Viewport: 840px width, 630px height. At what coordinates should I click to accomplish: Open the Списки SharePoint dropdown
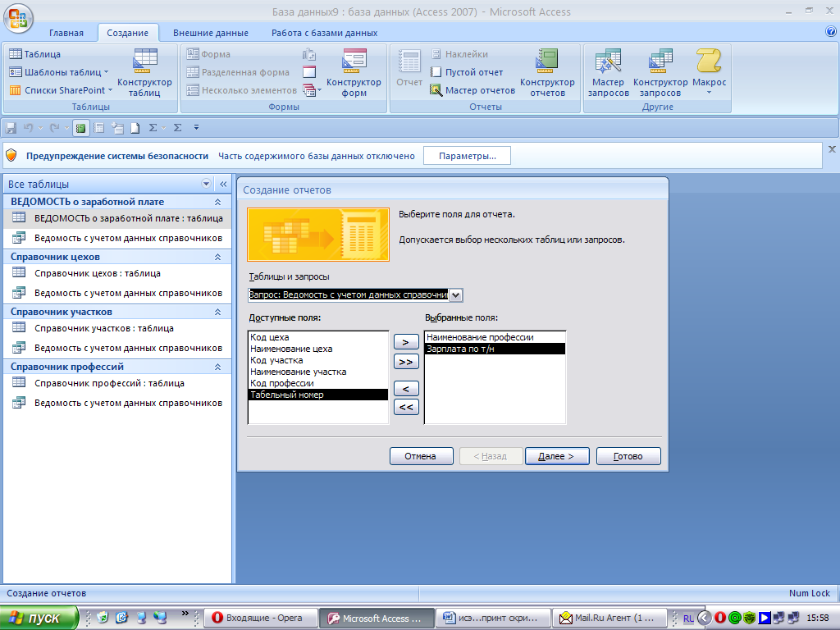(61, 90)
